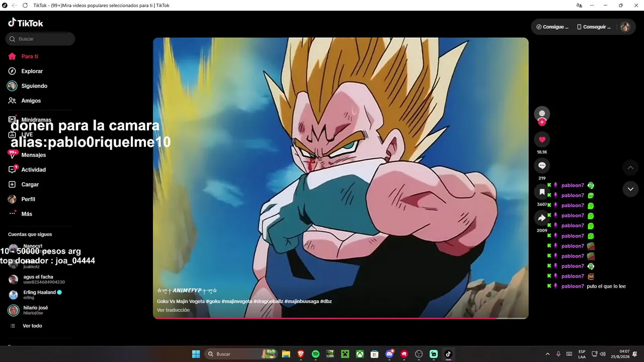644x362 pixels.
Task: Open the video comments bubble
Action: click(542, 165)
